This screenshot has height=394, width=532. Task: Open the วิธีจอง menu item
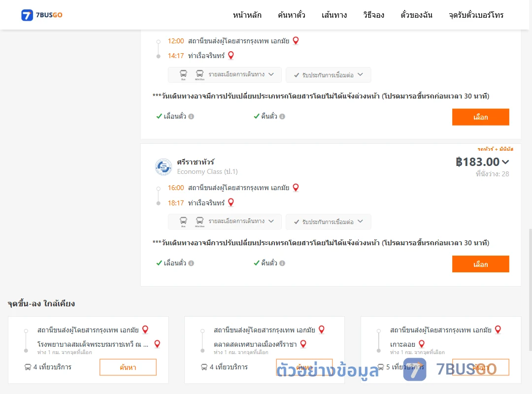pyautogui.click(x=373, y=15)
